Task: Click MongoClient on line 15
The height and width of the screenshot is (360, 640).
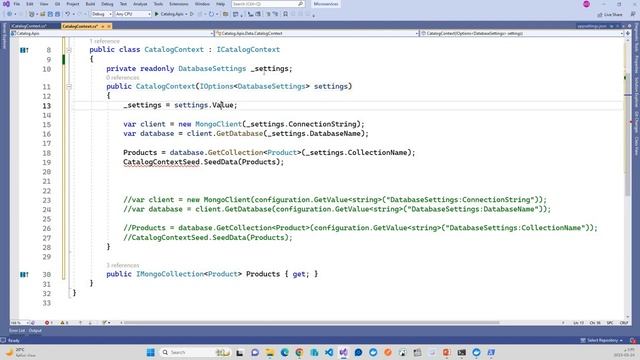Action: pyautogui.click(x=218, y=124)
